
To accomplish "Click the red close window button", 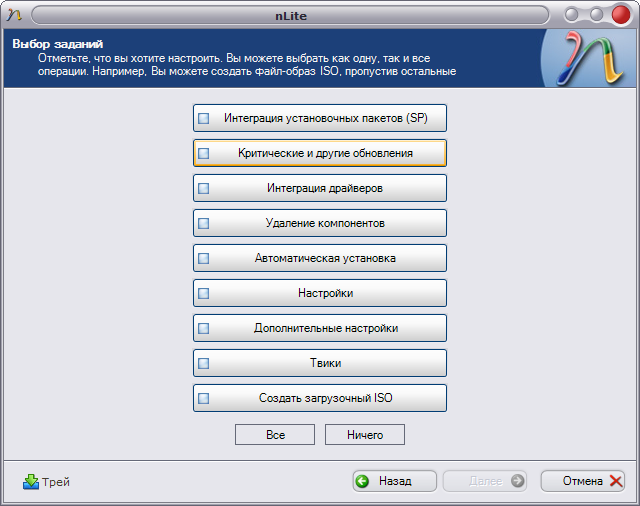I will coord(620,15).
